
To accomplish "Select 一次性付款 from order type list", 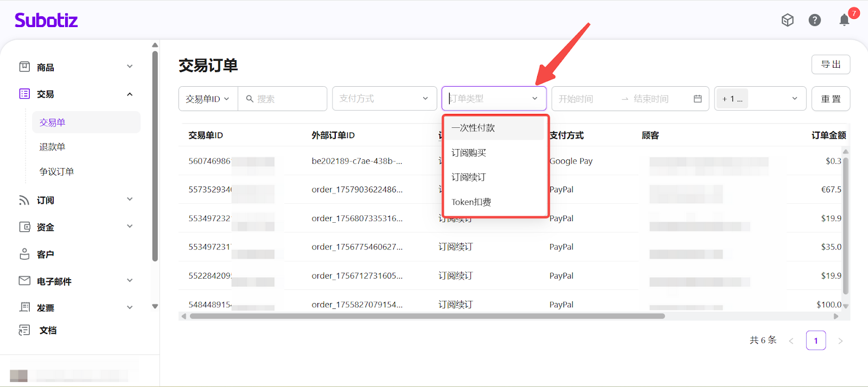I will 473,128.
